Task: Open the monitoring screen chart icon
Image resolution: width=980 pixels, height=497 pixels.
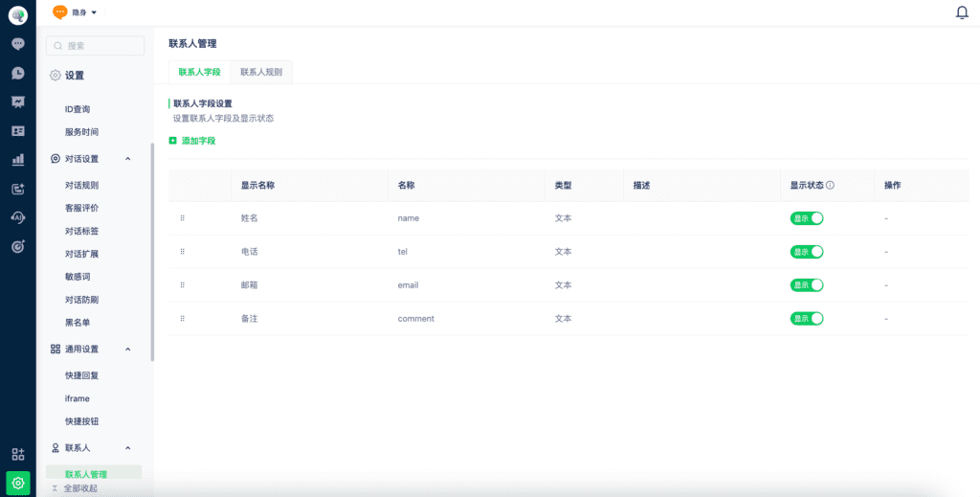Action: point(18,102)
